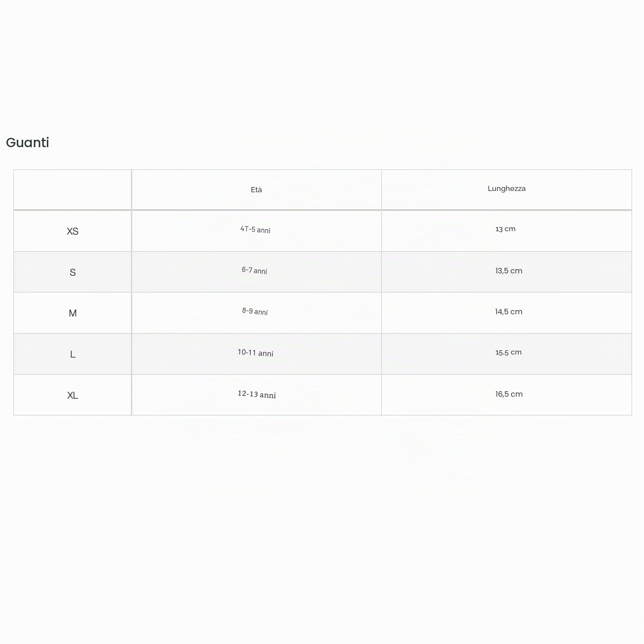Screen dimensions: 644x644
Task: Click the XL size row label
Action: click(x=72, y=395)
